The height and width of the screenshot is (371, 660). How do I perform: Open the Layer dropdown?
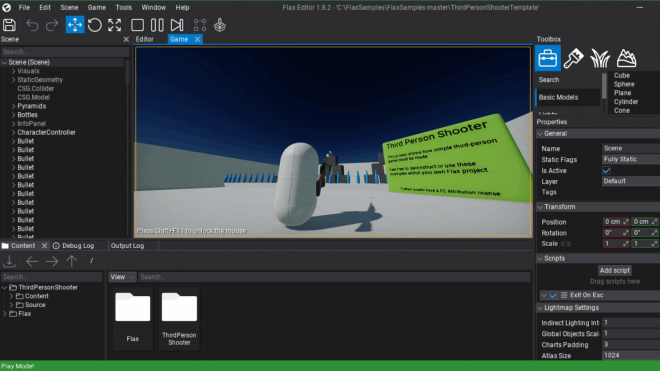(x=631, y=181)
